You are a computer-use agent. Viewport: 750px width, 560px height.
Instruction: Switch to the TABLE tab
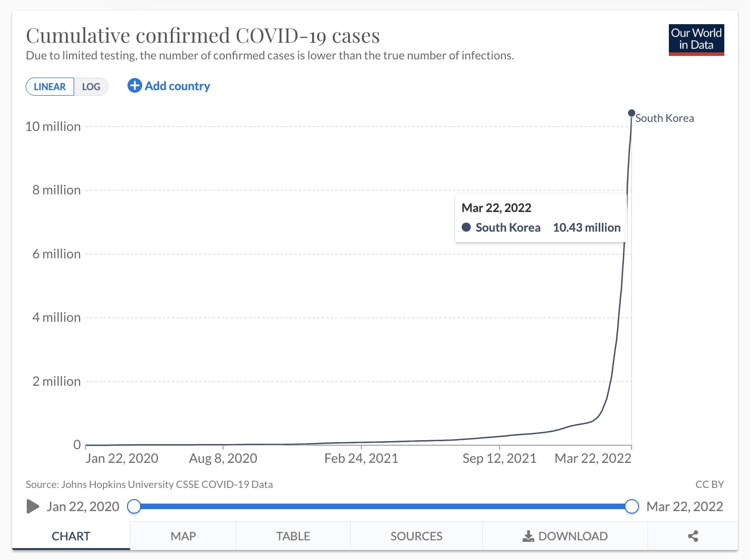(293, 536)
